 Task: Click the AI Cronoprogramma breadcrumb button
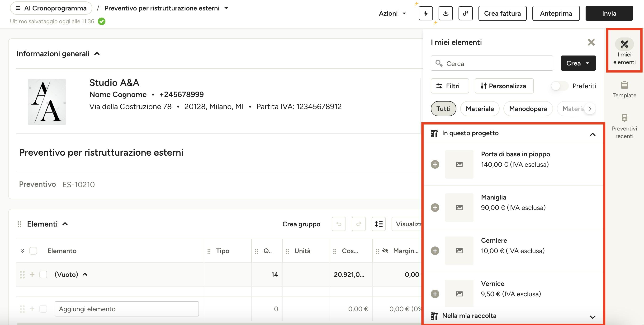51,8
